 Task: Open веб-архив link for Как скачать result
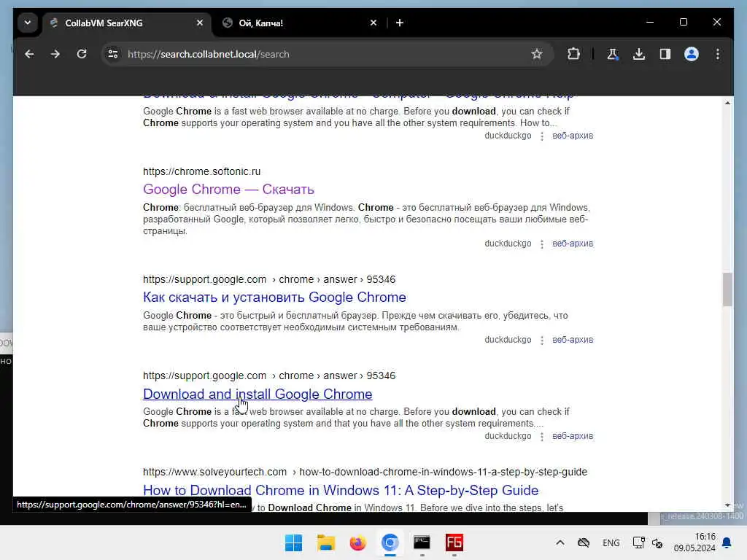click(x=573, y=340)
